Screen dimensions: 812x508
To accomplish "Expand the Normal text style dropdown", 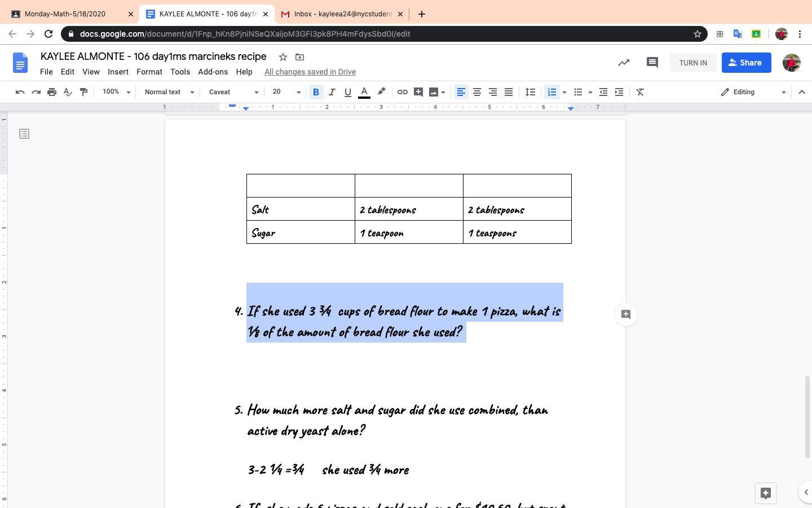I will 169,92.
